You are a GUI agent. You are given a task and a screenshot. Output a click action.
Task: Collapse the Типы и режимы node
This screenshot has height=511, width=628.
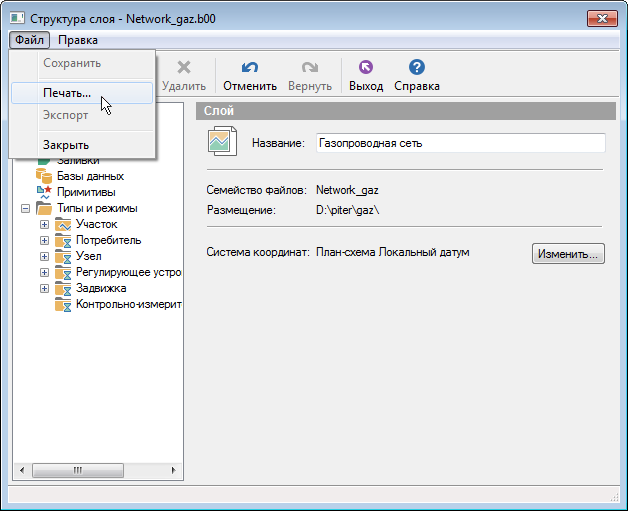(x=25, y=209)
